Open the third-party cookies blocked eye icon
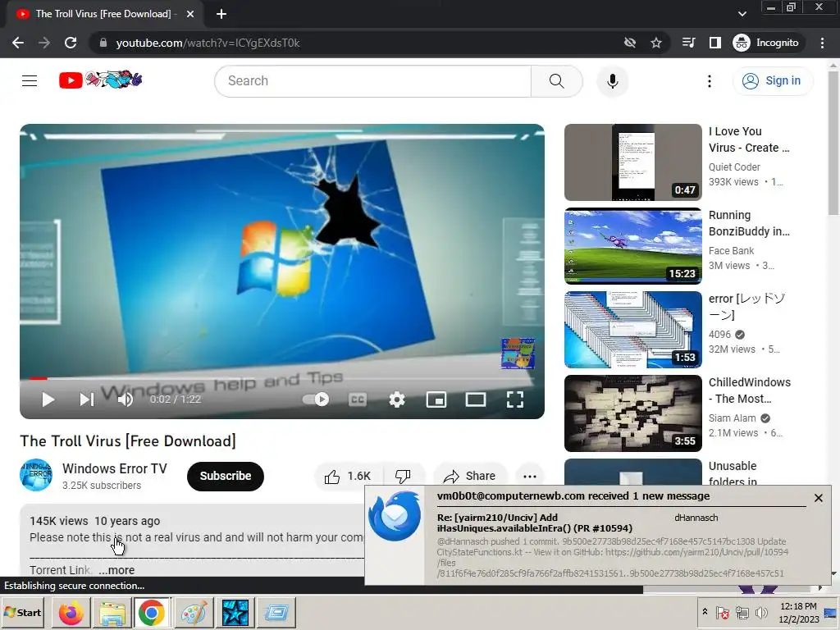The width and height of the screenshot is (840, 630). [x=630, y=43]
